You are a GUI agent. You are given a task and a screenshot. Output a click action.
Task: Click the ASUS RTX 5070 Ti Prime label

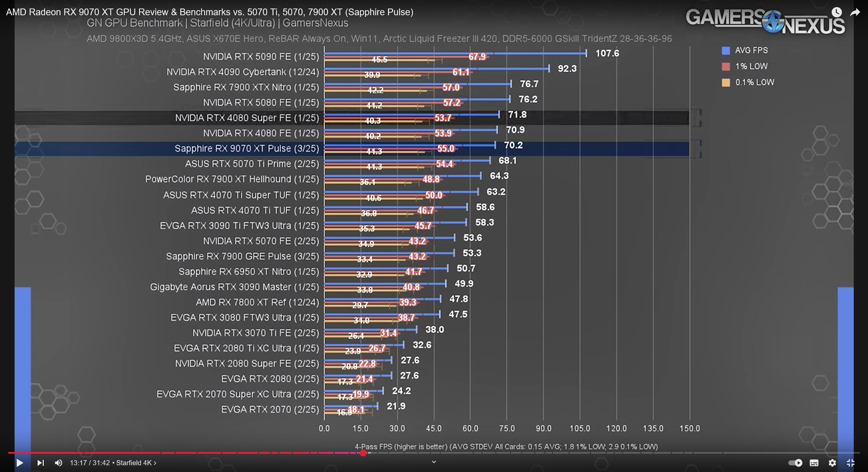(x=252, y=164)
